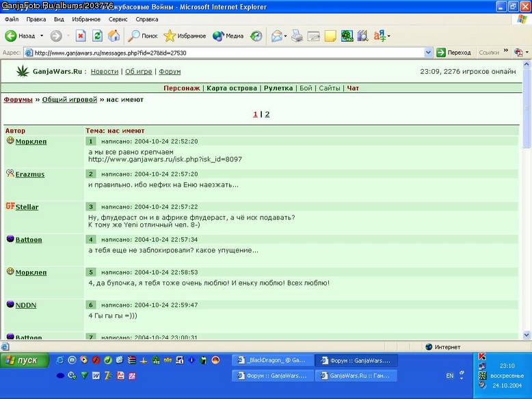Open the Сайты link
The image size is (532, 399).
point(329,88)
